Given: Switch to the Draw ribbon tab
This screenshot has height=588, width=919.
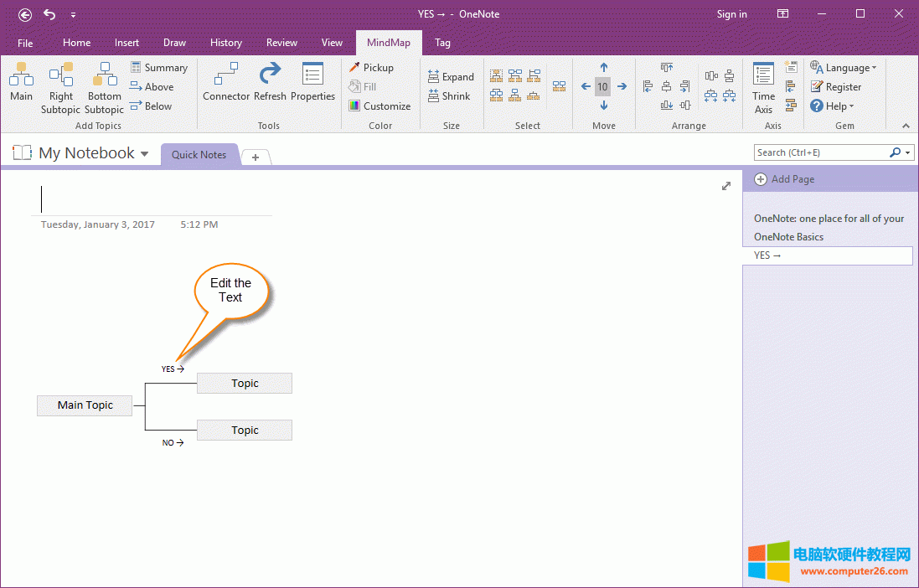Looking at the screenshot, I should [174, 43].
